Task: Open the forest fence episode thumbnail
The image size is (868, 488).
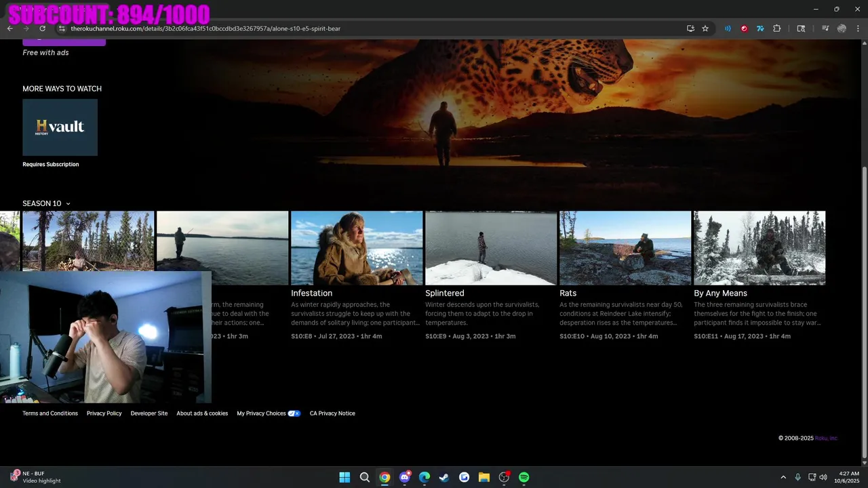Action: tap(88, 241)
